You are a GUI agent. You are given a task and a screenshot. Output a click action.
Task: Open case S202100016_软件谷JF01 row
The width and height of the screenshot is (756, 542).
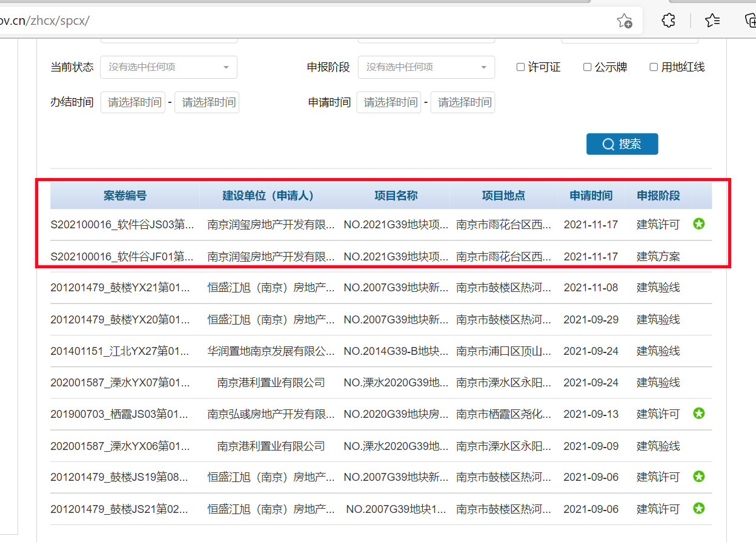coord(122,256)
